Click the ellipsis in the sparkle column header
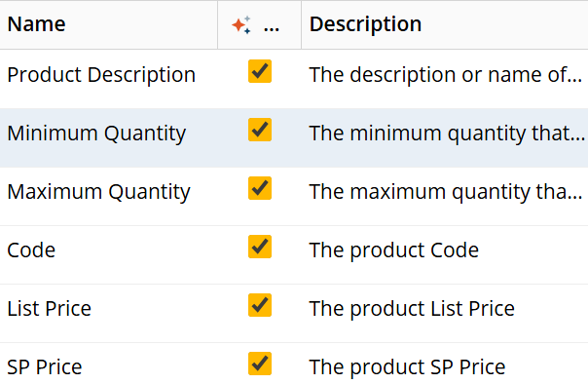This screenshot has height=384, width=588. point(272,28)
